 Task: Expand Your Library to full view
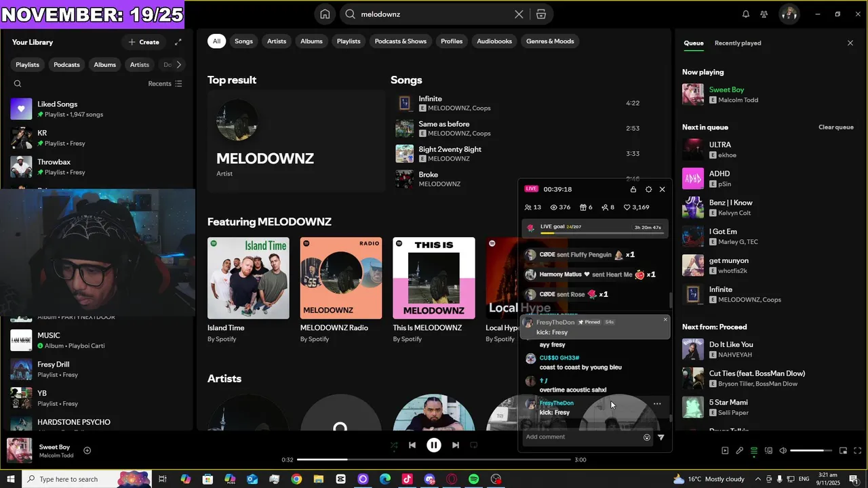tap(178, 42)
